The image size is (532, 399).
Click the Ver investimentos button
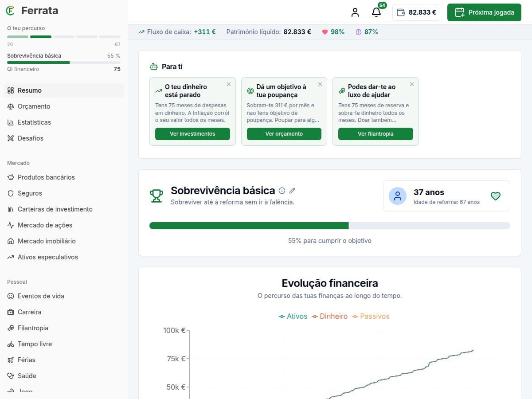tap(192, 134)
